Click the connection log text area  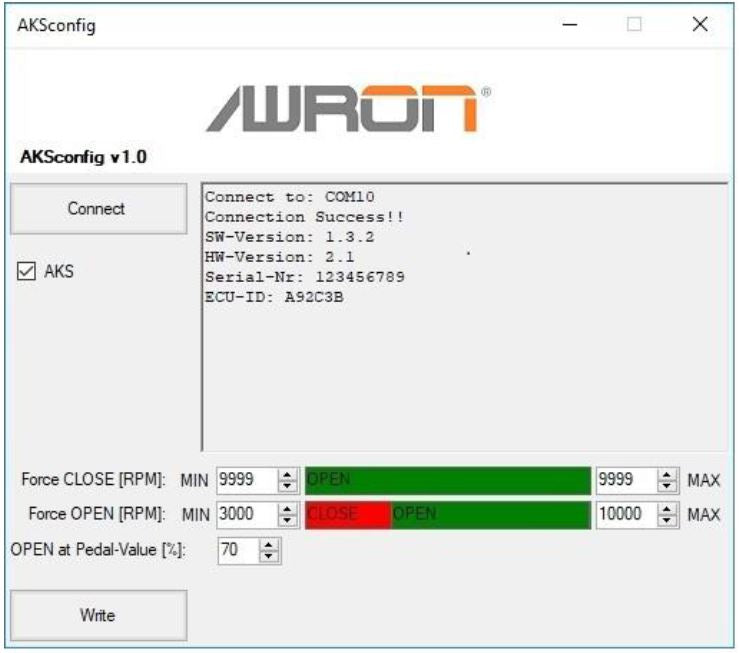coord(465,317)
